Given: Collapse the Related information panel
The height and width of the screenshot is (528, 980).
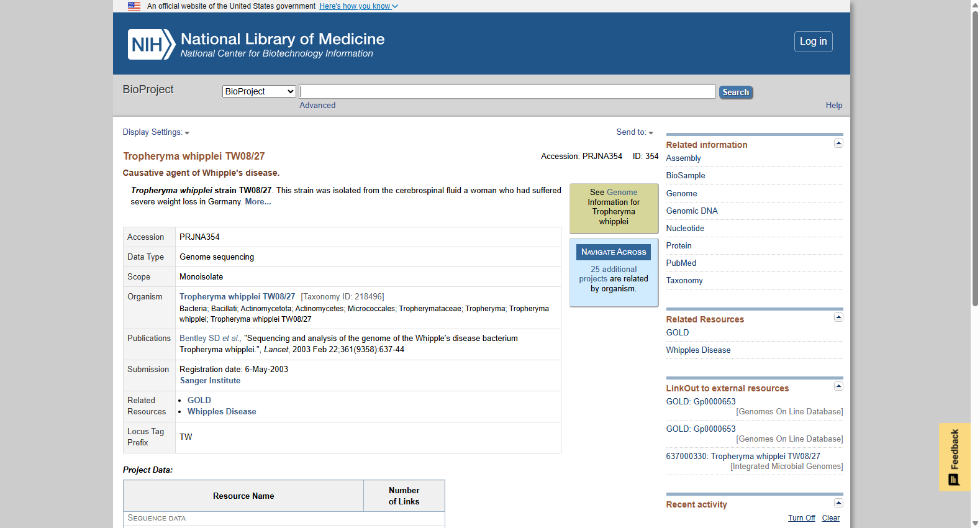Looking at the screenshot, I should 838,143.
